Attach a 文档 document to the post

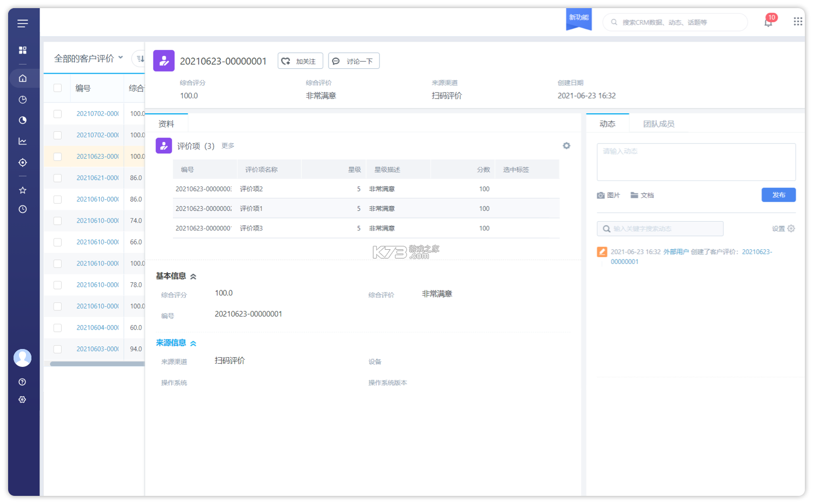642,195
